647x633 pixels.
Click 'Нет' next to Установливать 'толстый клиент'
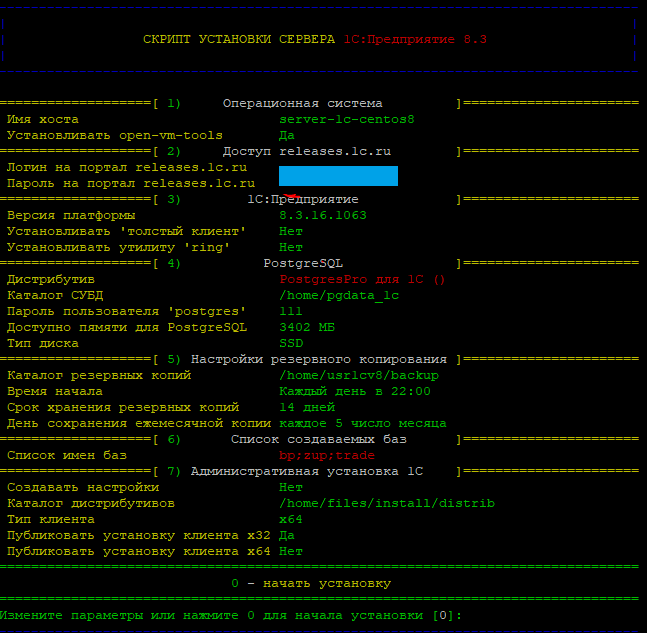291,231
